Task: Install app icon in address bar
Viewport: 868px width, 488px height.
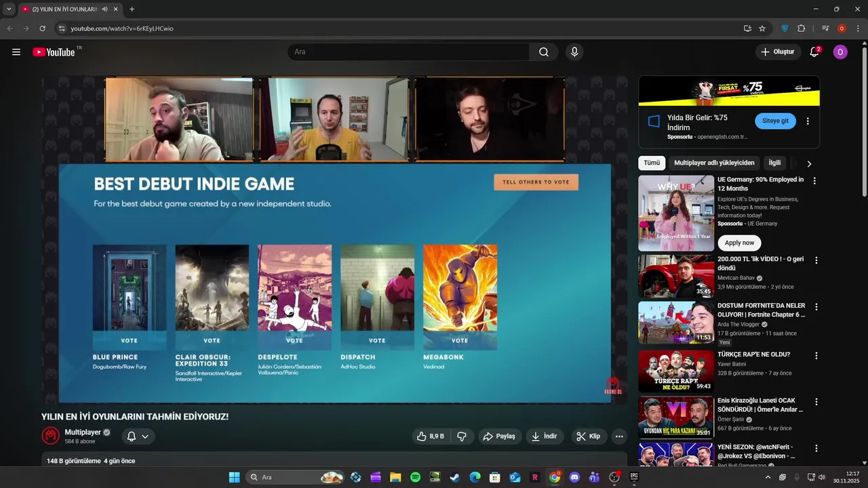Action: [747, 28]
